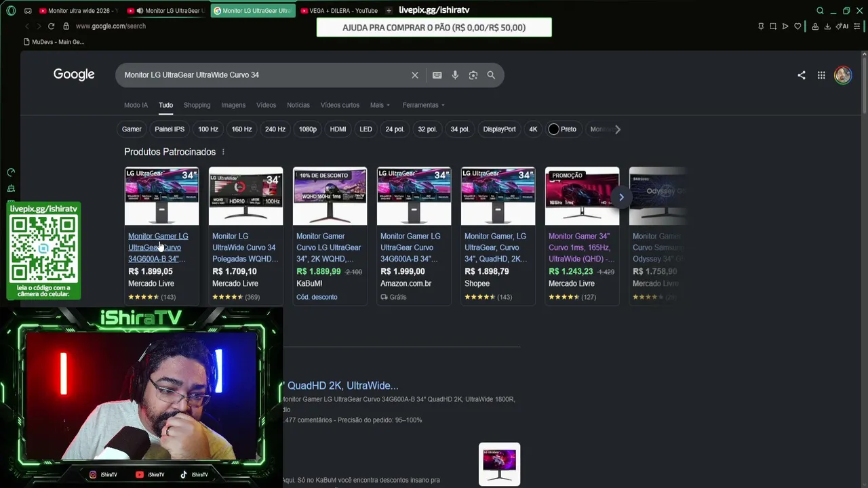868x488 pixels.
Task: Click the send arrow icon in toolbar
Action: (785, 26)
